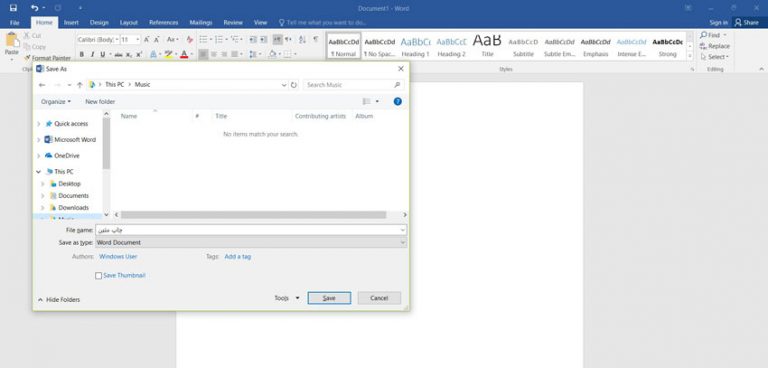Image resolution: width=768 pixels, height=368 pixels.
Task: Click the Save icon in quick access toolbar
Action: coord(13,8)
